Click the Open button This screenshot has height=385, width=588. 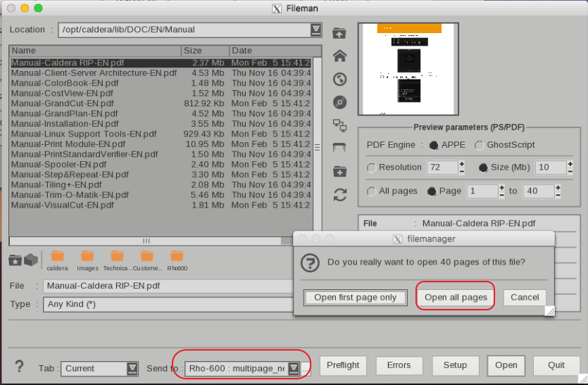(x=506, y=365)
